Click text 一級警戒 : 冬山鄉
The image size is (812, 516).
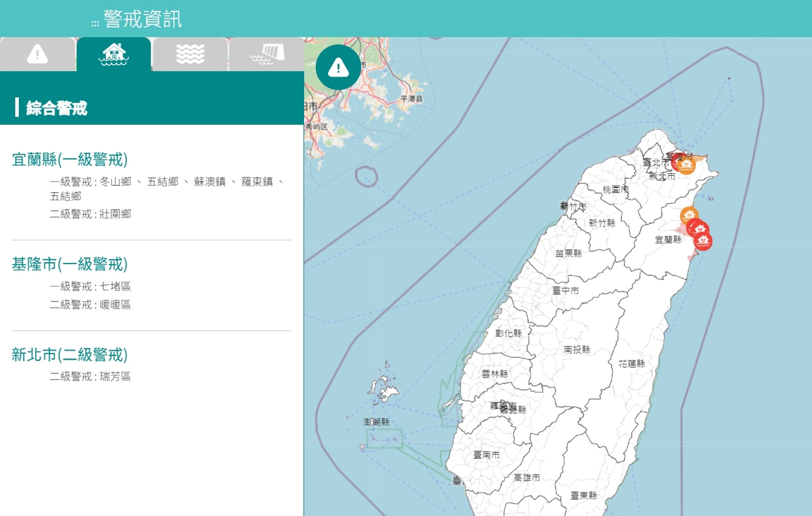[x=91, y=182]
